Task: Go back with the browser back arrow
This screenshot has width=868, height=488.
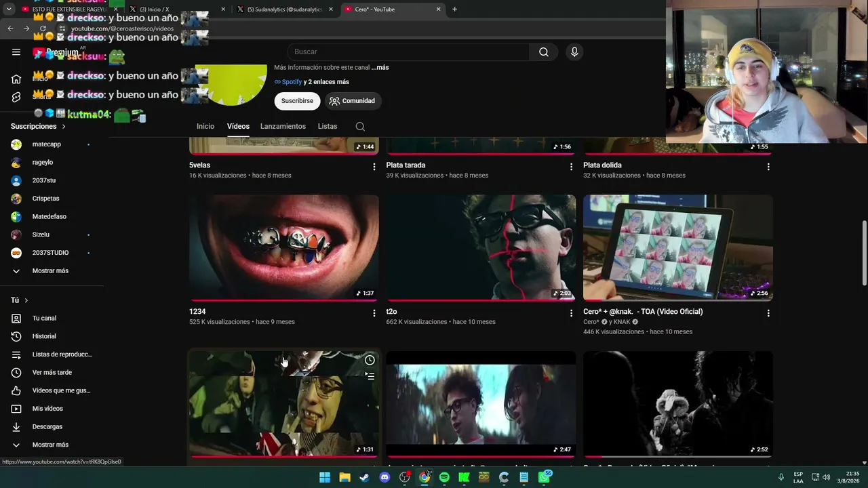Action: pos(10,28)
